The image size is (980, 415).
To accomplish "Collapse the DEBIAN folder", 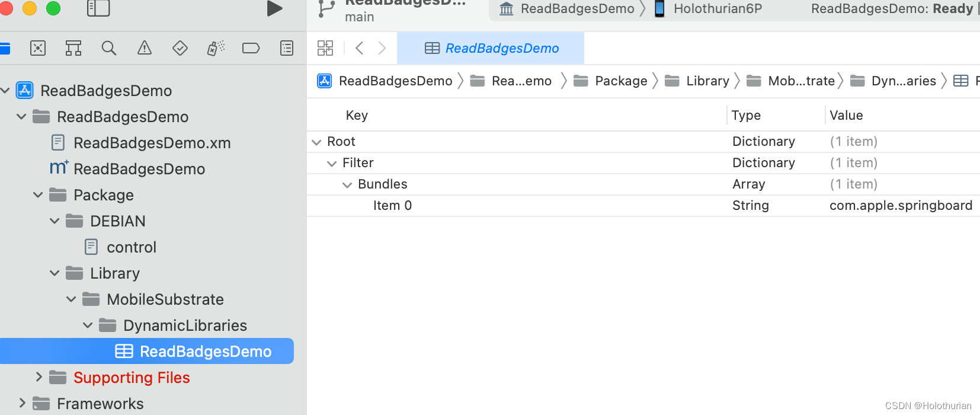I will [55, 221].
